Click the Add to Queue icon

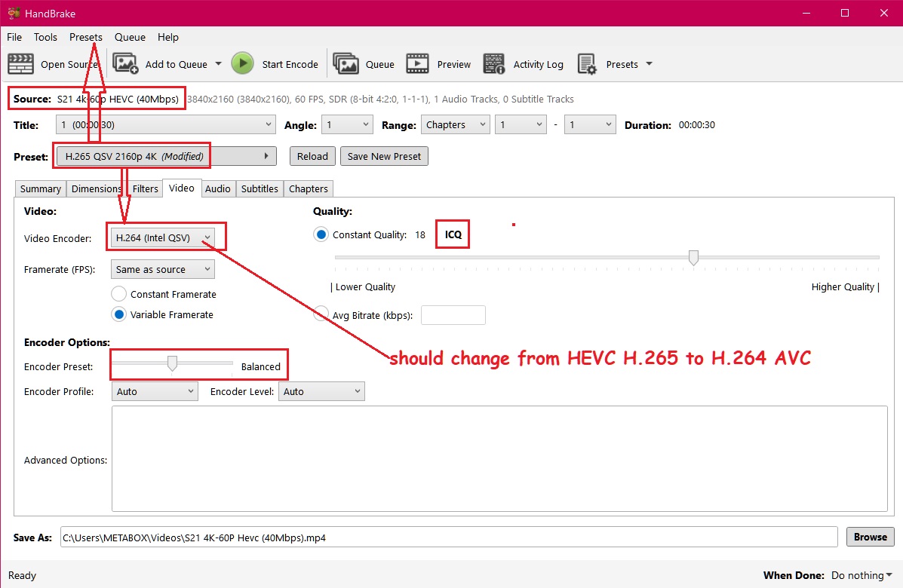(125, 63)
